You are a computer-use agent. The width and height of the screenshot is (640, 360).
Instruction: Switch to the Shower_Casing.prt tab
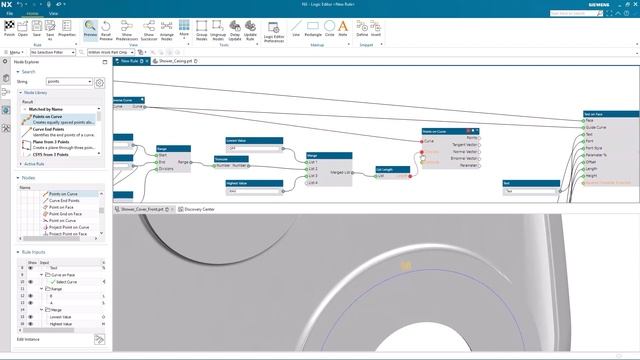[176, 61]
